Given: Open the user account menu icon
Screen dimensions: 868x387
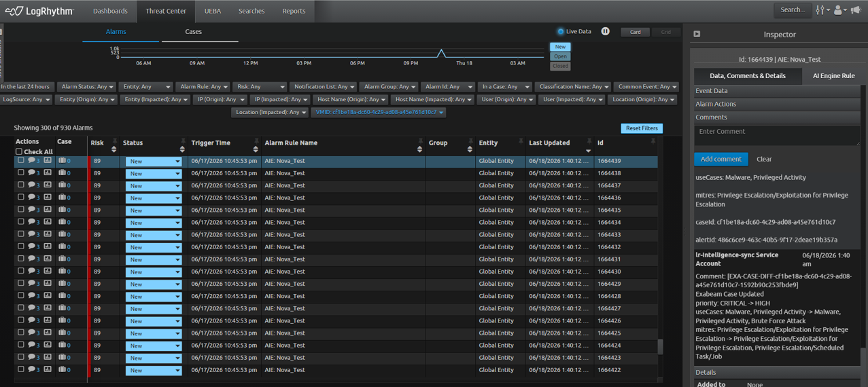Looking at the screenshot, I should point(840,10).
